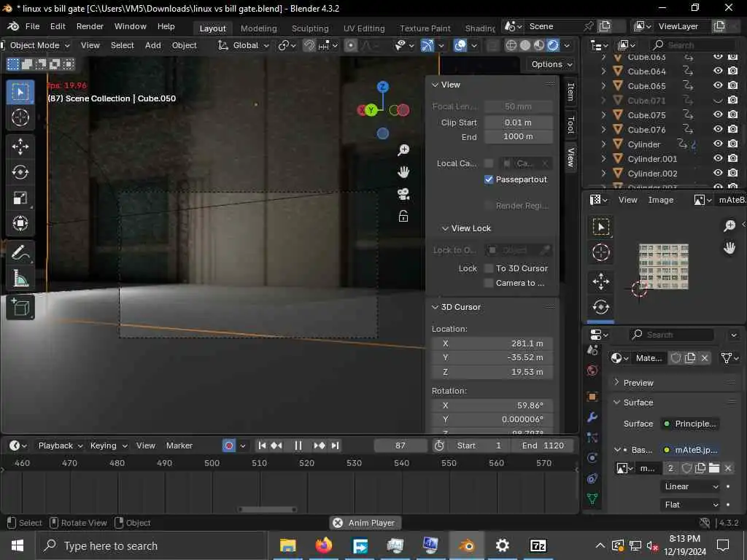
Task: Open Global transform orientation dropdown
Action: coord(244,45)
